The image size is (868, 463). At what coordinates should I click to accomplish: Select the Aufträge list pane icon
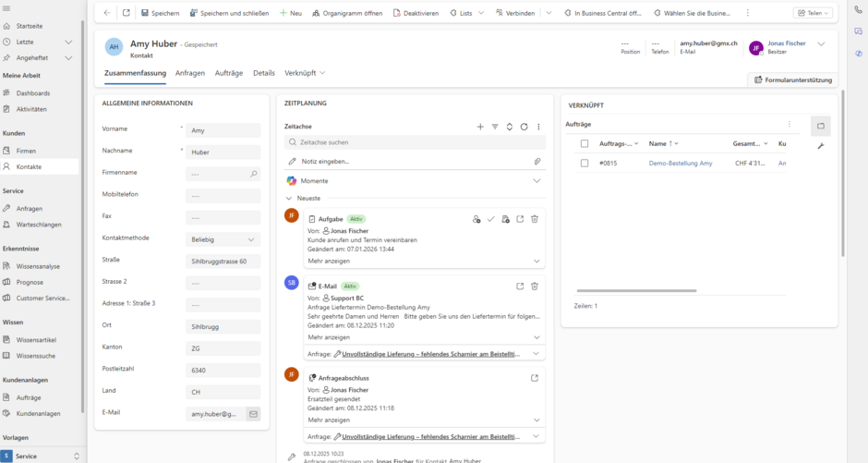pos(820,127)
